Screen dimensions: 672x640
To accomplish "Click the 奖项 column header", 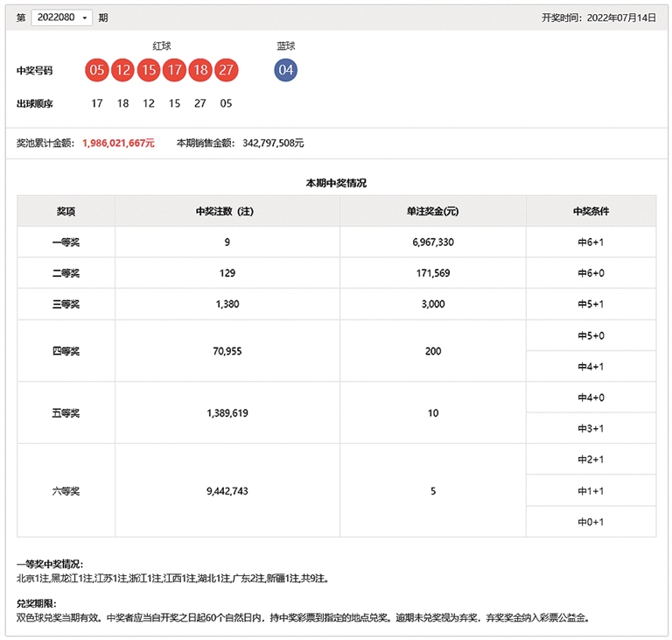I will coord(66,211).
